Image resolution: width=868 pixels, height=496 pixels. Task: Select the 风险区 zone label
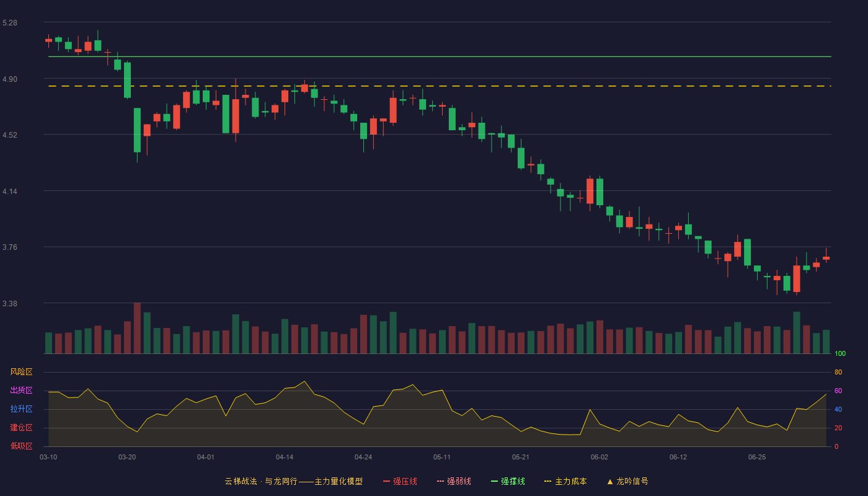(x=22, y=372)
